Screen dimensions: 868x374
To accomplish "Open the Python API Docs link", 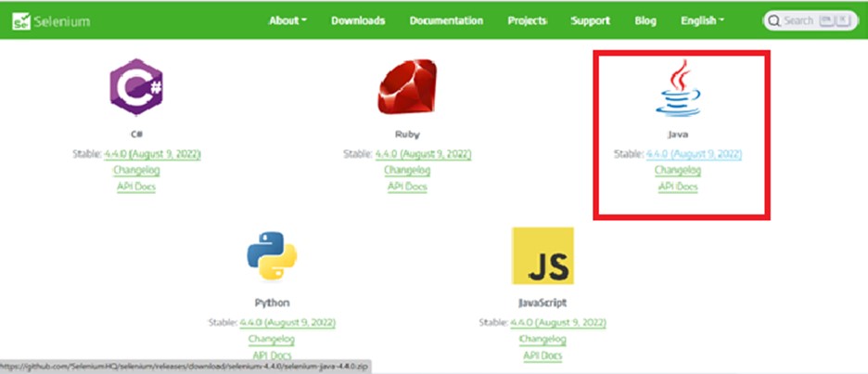I will click(x=272, y=355).
